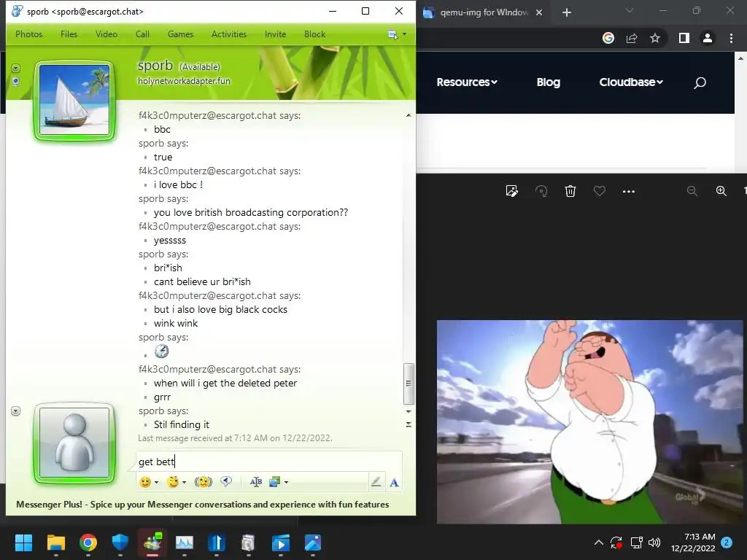Expand the winks dropdown arrow

click(x=184, y=483)
